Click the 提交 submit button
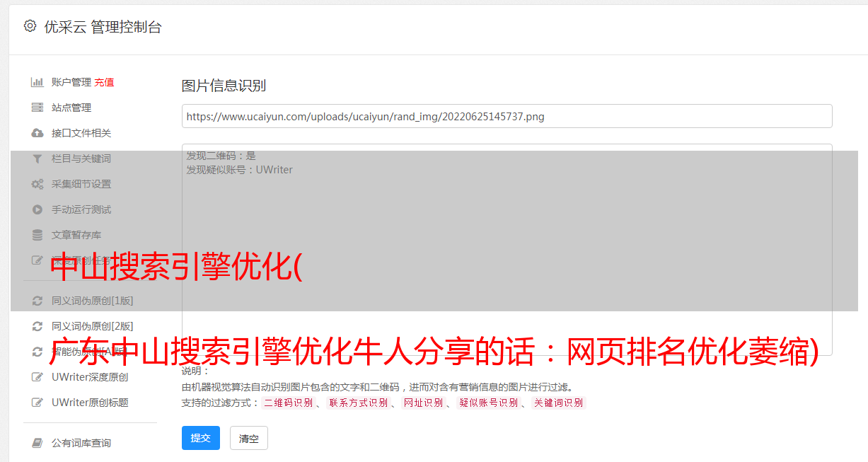The width and height of the screenshot is (868, 462). coord(201,438)
